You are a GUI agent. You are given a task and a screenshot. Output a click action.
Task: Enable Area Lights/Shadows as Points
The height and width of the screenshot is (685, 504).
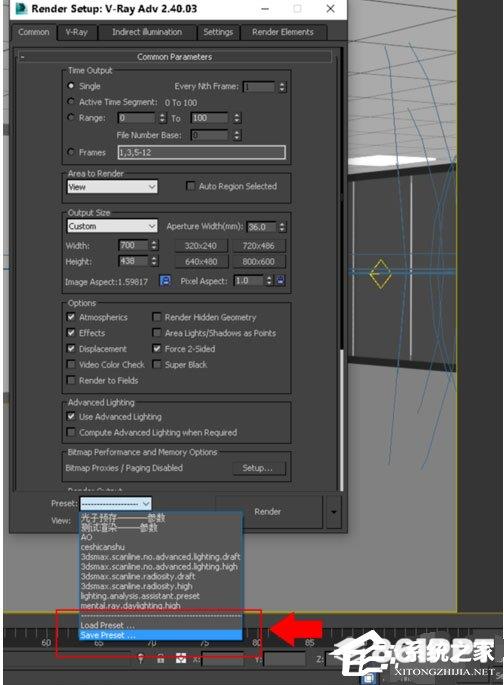coord(156,332)
